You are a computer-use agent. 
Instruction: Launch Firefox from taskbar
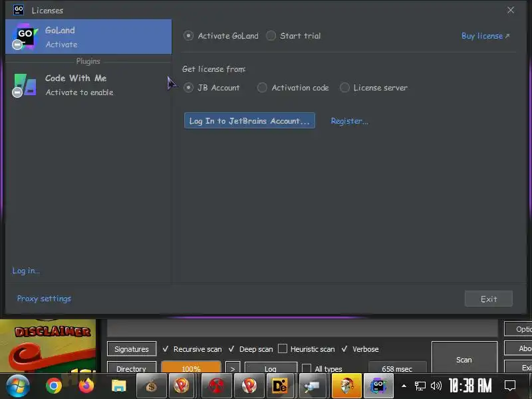(86, 386)
